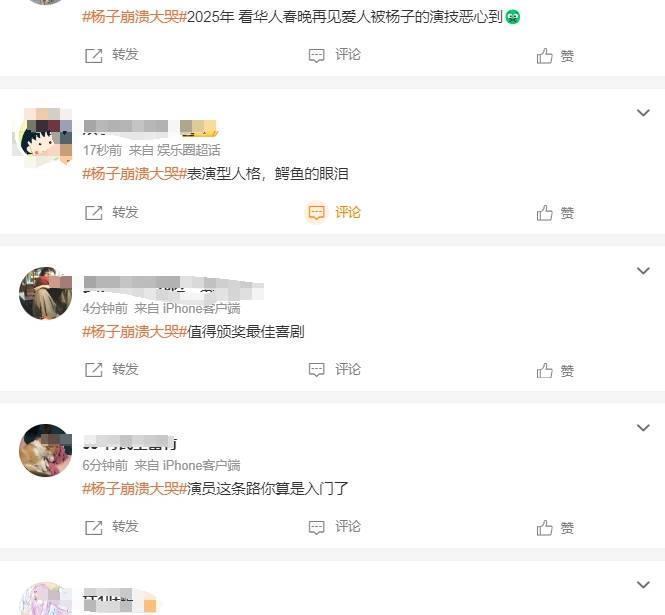Screen dimensions: 665x615
Task: Like the 值得颁奖最佳喜剧 post
Action: point(545,370)
